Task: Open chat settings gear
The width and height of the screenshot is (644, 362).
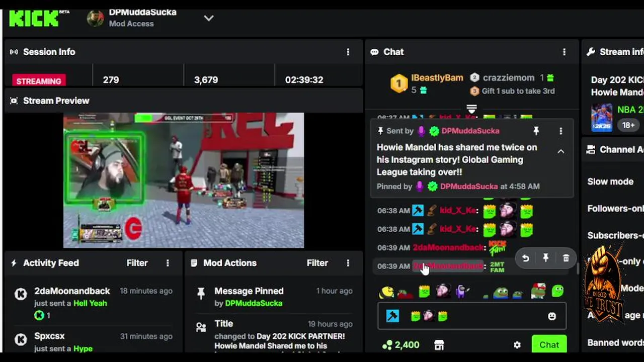Action: 517,345
